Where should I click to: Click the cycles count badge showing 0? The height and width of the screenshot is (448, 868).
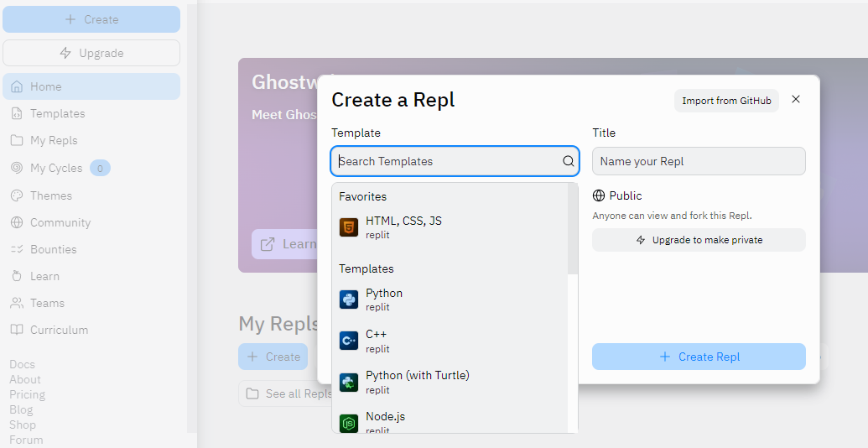pyautogui.click(x=100, y=169)
